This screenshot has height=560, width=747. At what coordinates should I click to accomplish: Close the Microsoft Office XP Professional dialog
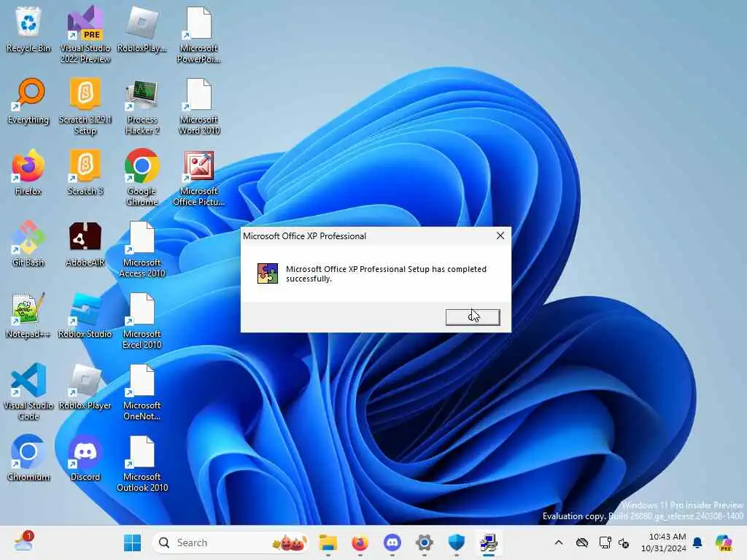[x=500, y=236]
